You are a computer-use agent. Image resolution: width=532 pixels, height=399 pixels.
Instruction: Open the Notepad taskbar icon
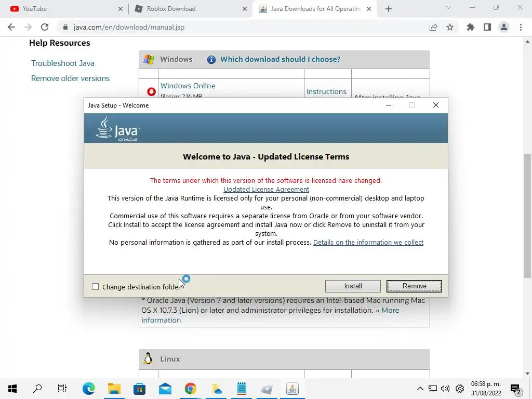click(242, 389)
